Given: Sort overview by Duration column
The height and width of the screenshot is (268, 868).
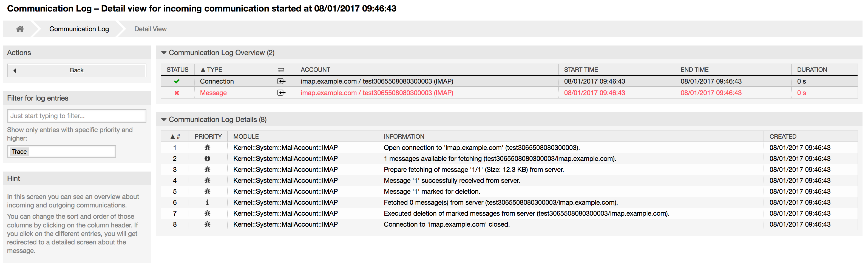Looking at the screenshot, I should click(x=812, y=70).
